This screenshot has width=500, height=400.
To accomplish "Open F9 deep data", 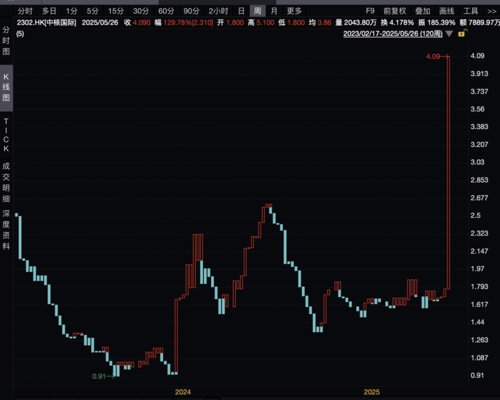I will 370,11.
